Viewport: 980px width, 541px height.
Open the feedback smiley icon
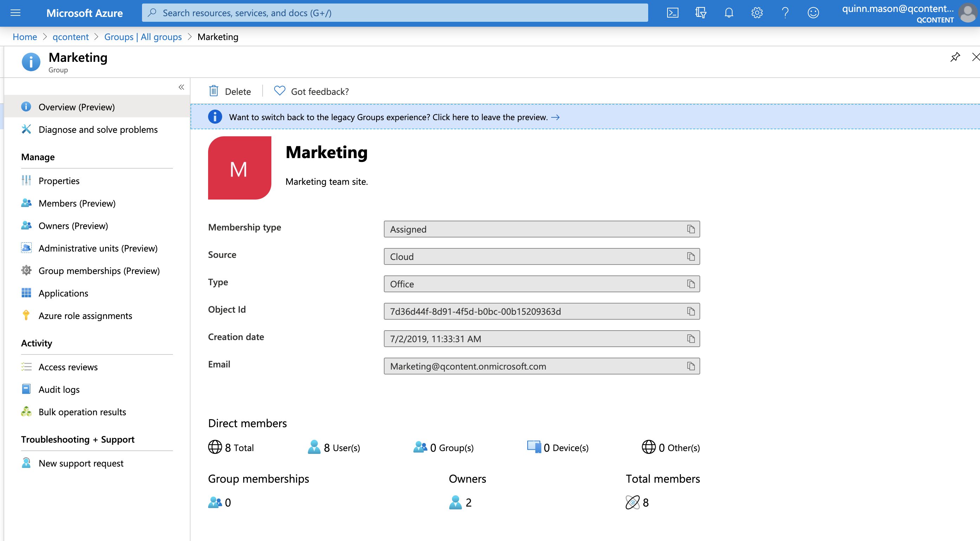click(813, 13)
